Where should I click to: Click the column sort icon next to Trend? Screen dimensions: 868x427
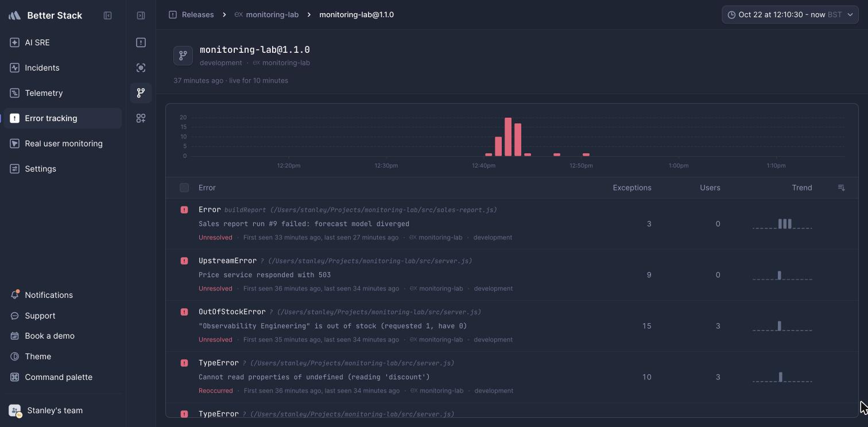click(x=841, y=188)
